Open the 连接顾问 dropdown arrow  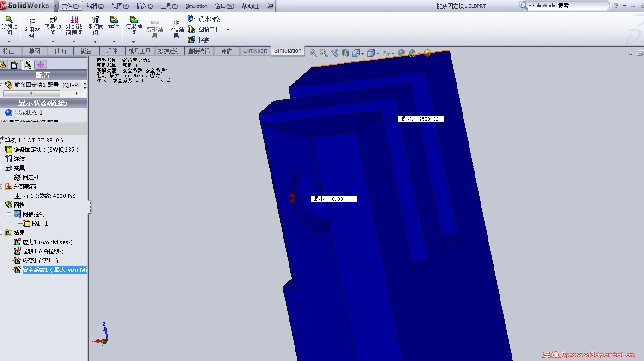point(95,42)
